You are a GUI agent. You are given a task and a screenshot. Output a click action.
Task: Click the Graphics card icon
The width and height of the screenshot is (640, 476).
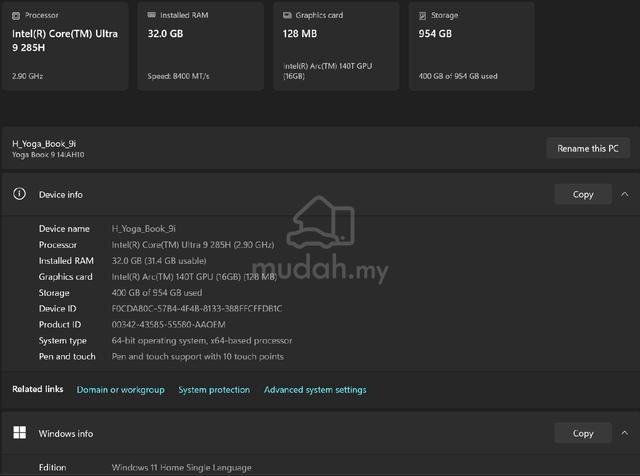287,15
